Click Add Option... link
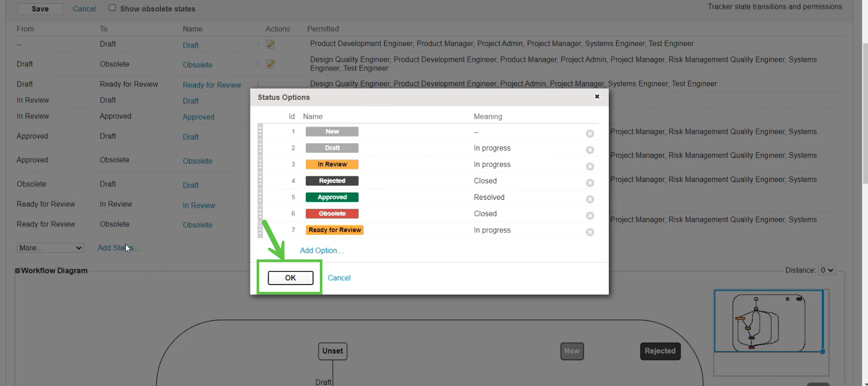The width and height of the screenshot is (868, 386). pyautogui.click(x=321, y=251)
